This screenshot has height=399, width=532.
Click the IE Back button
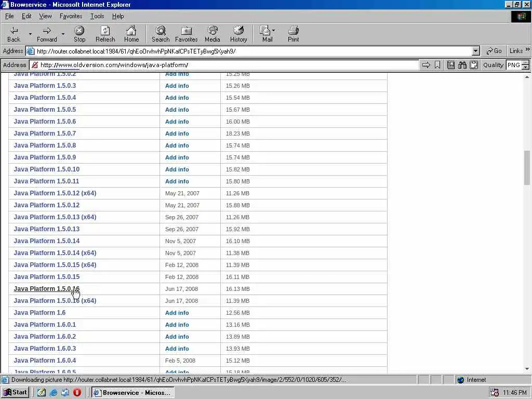(x=14, y=34)
